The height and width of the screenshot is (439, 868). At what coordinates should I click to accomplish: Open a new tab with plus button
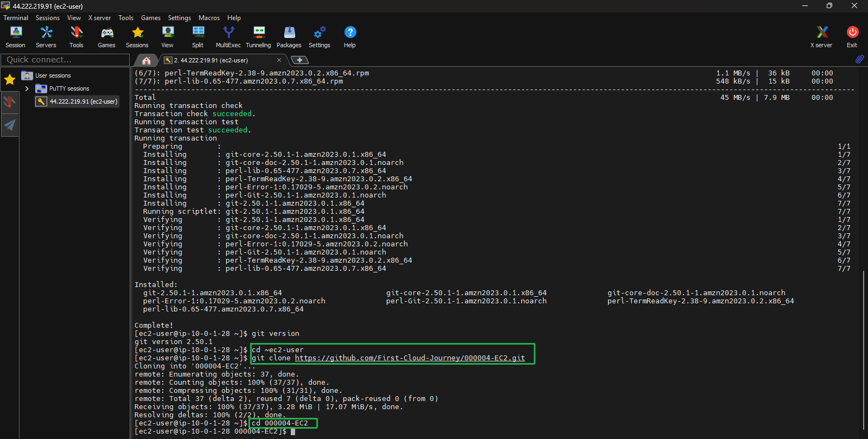(299, 60)
